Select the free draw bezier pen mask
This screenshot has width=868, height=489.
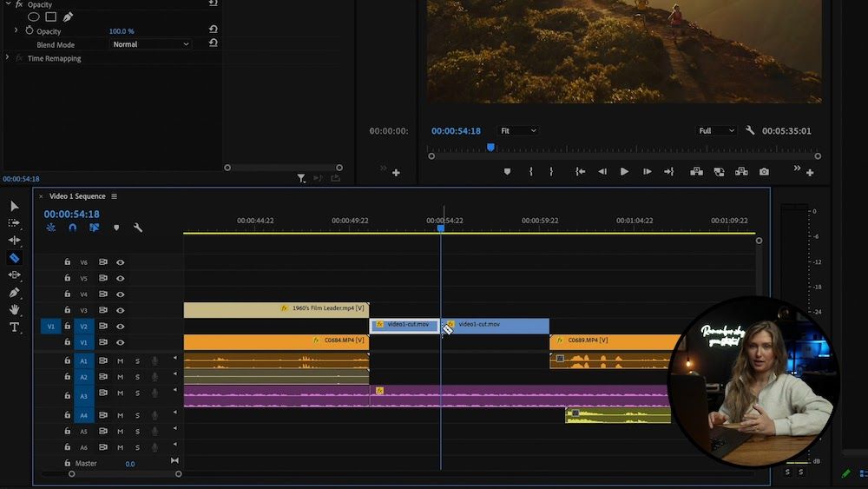[68, 17]
